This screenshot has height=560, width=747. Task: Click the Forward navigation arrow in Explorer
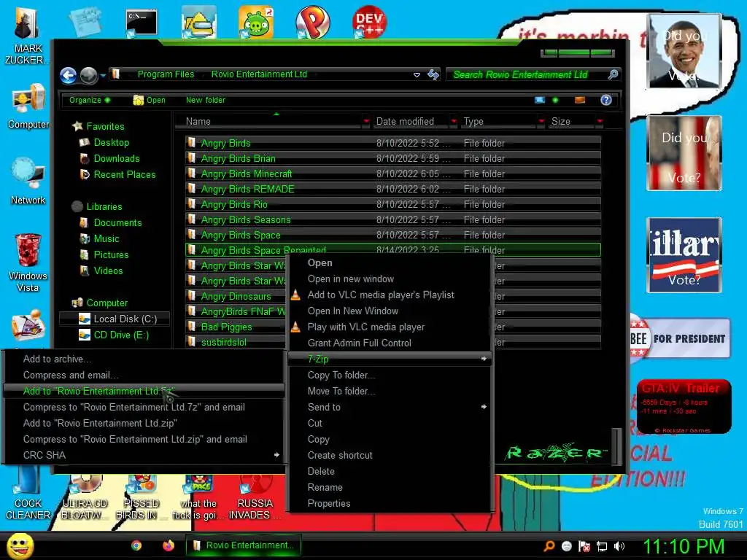pyautogui.click(x=88, y=75)
